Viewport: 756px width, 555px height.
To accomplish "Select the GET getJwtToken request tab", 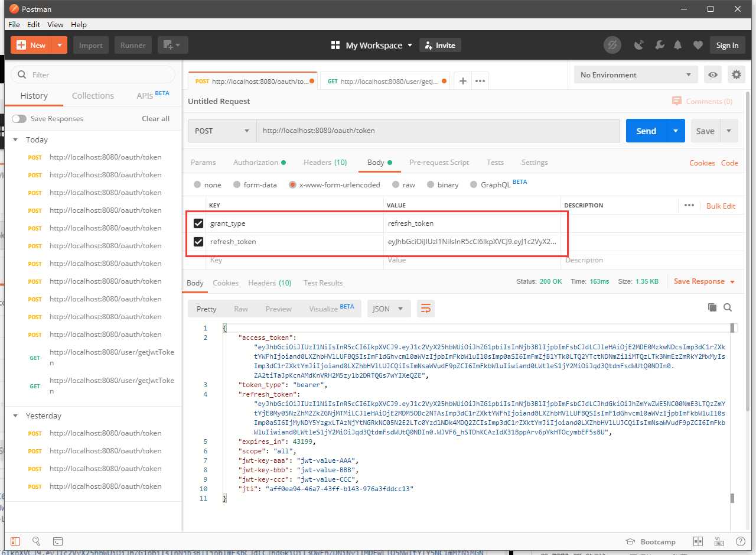I will click(x=384, y=81).
